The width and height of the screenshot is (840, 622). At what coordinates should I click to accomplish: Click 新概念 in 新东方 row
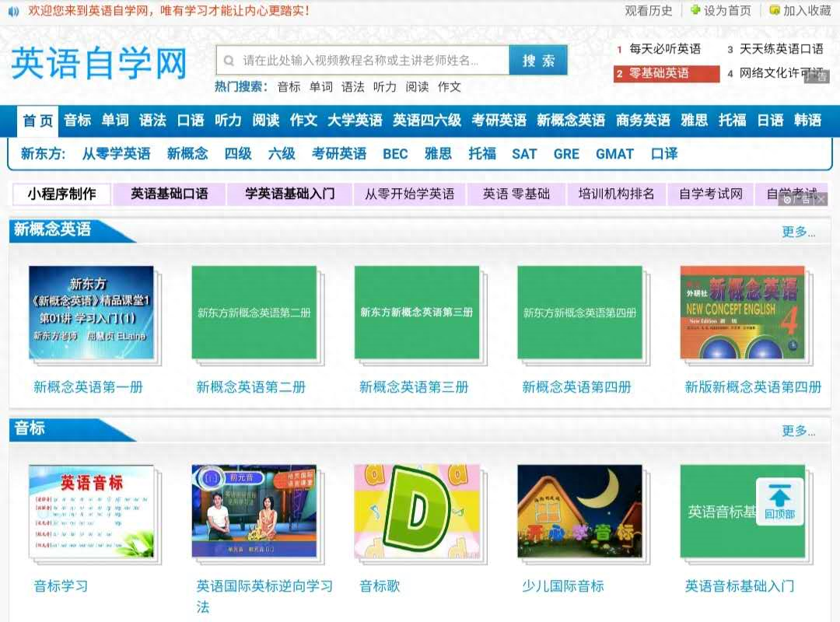point(187,154)
